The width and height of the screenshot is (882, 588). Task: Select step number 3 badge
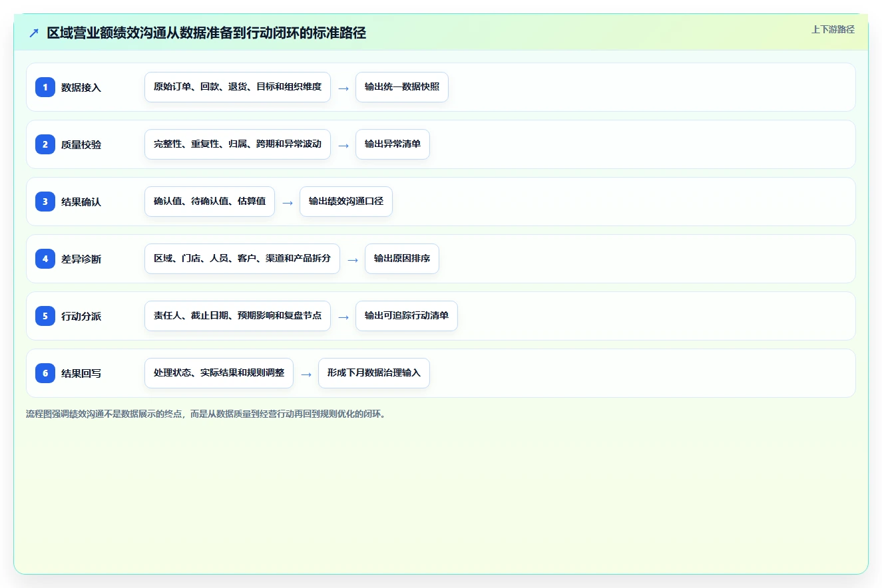[45, 201]
